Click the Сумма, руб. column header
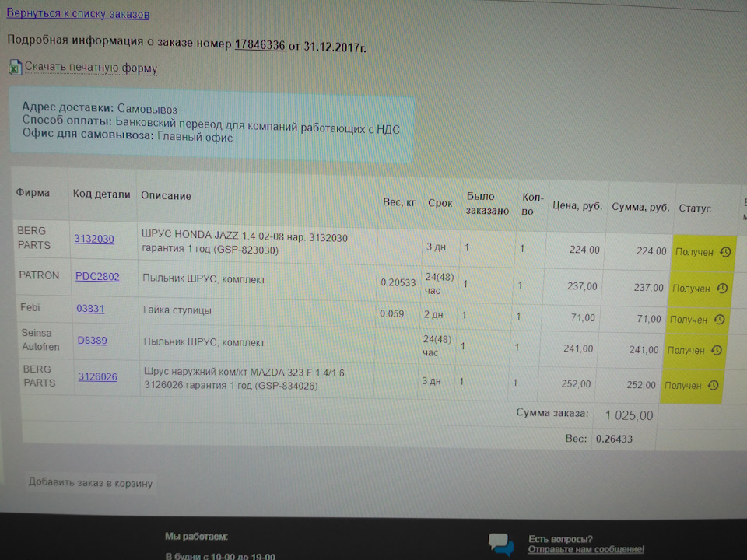The height and width of the screenshot is (560, 747). point(640,207)
